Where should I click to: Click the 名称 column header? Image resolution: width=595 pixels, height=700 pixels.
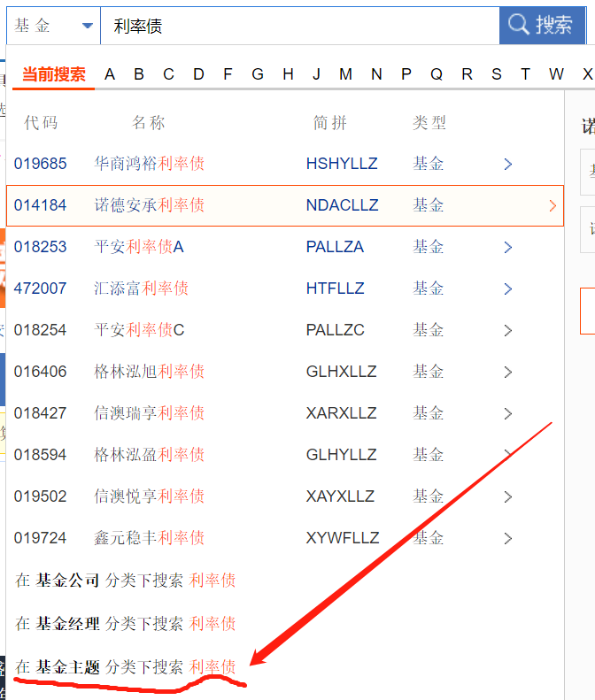(x=148, y=122)
